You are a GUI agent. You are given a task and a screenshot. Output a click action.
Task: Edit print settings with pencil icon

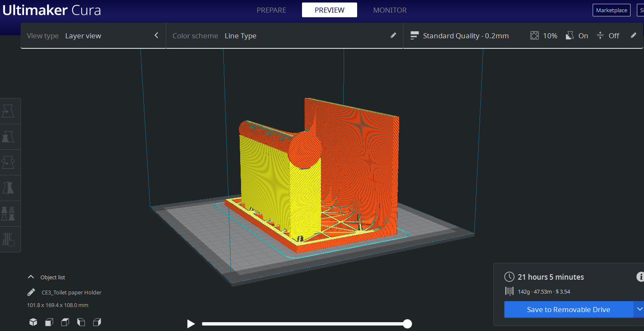pos(633,35)
